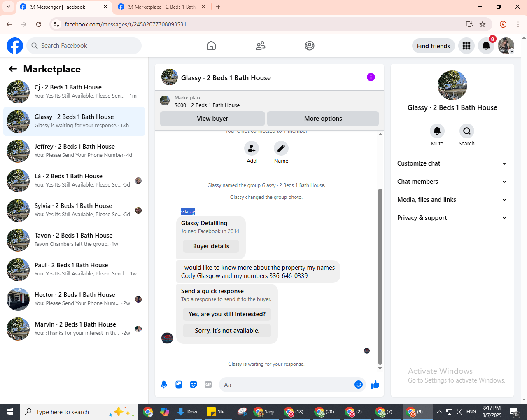
Task: Open the Chrome three-dot menu
Action: click(518, 24)
